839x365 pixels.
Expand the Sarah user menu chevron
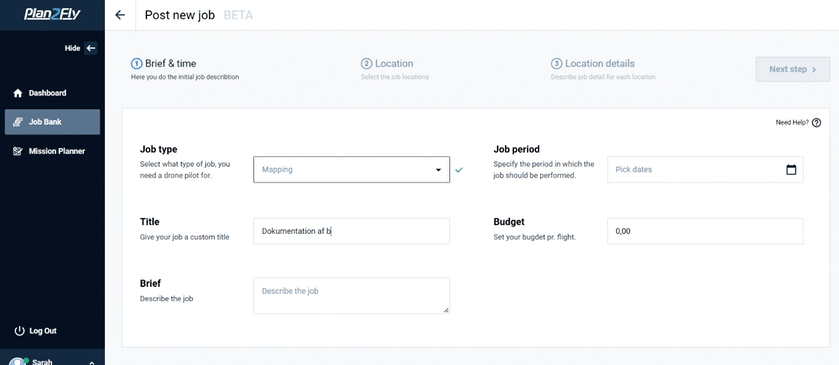point(91,362)
